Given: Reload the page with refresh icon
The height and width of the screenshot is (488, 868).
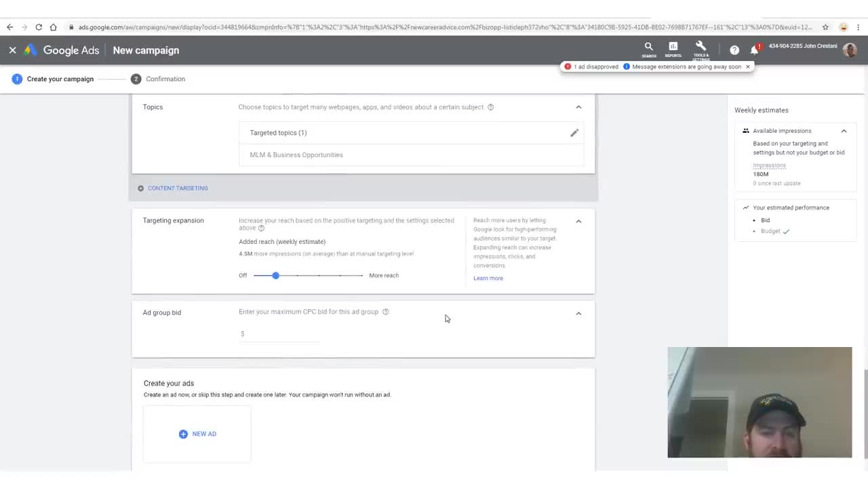Looking at the screenshot, I should coord(39,27).
